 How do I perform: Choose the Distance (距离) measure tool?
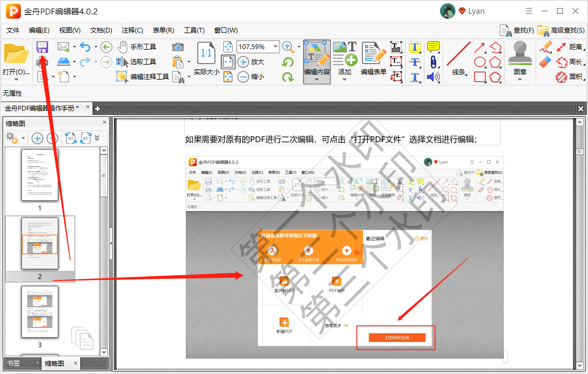click(x=570, y=47)
